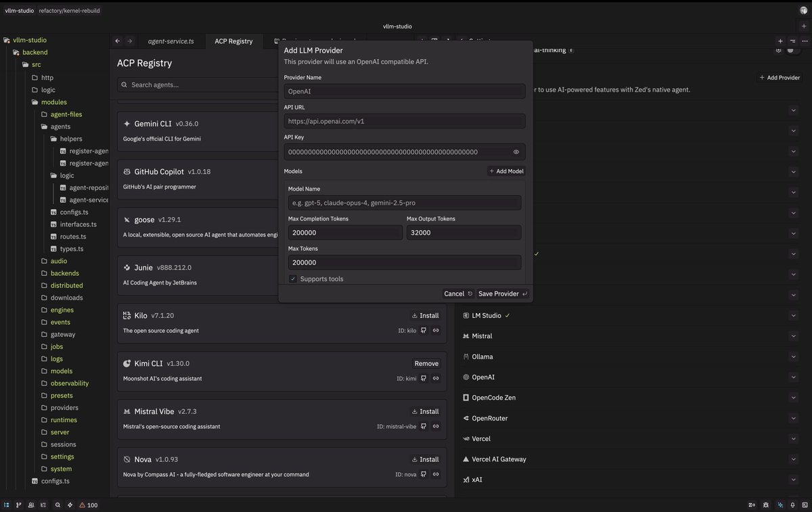Open the agent-files folder

pos(66,114)
